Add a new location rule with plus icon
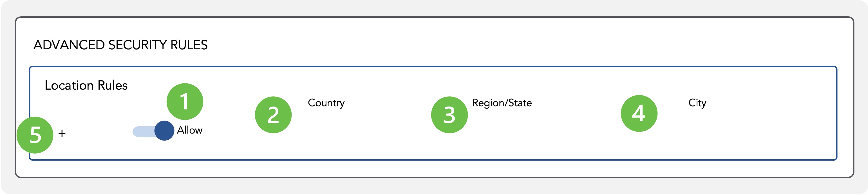This screenshot has height=195, width=868. (x=62, y=134)
